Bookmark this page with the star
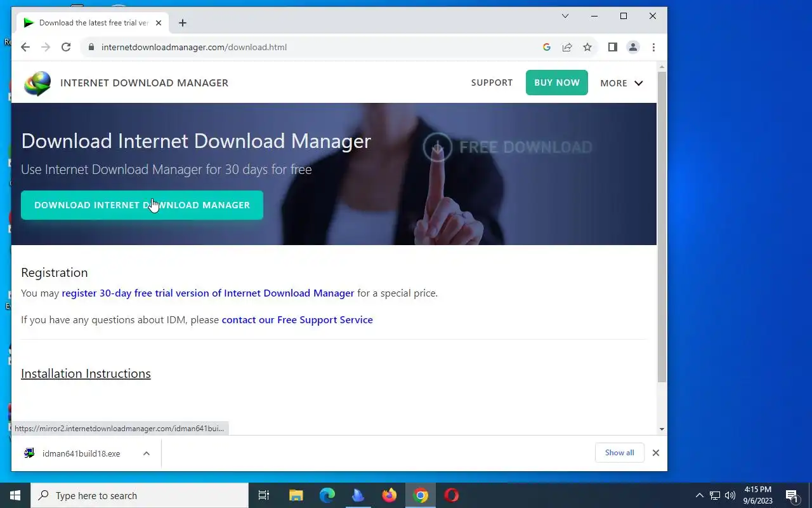 click(587, 47)
